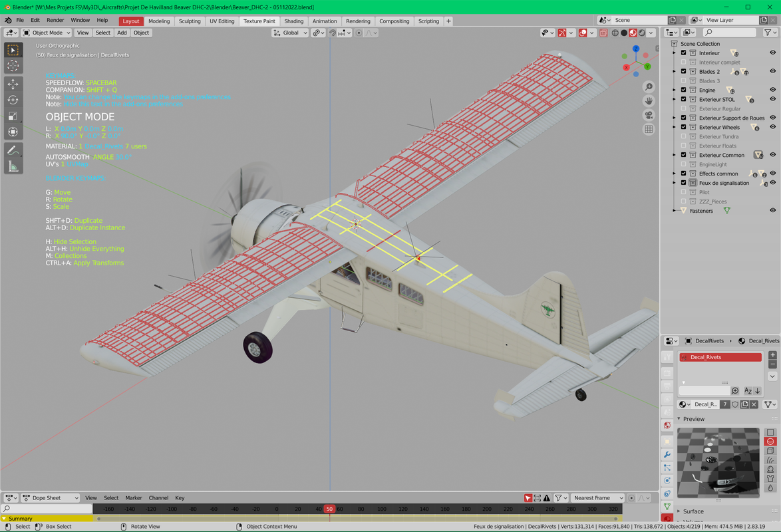The width and height of the screenshot is (781, 532).
Task: Expand the Blades 2 collection
Action: click(x=675, y=72)
